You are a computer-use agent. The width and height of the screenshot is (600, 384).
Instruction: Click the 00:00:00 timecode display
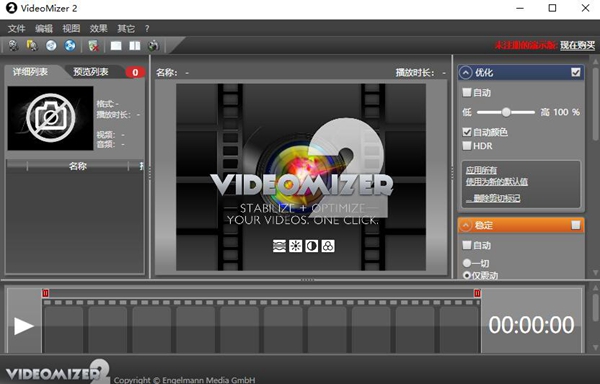click(531, 325)
